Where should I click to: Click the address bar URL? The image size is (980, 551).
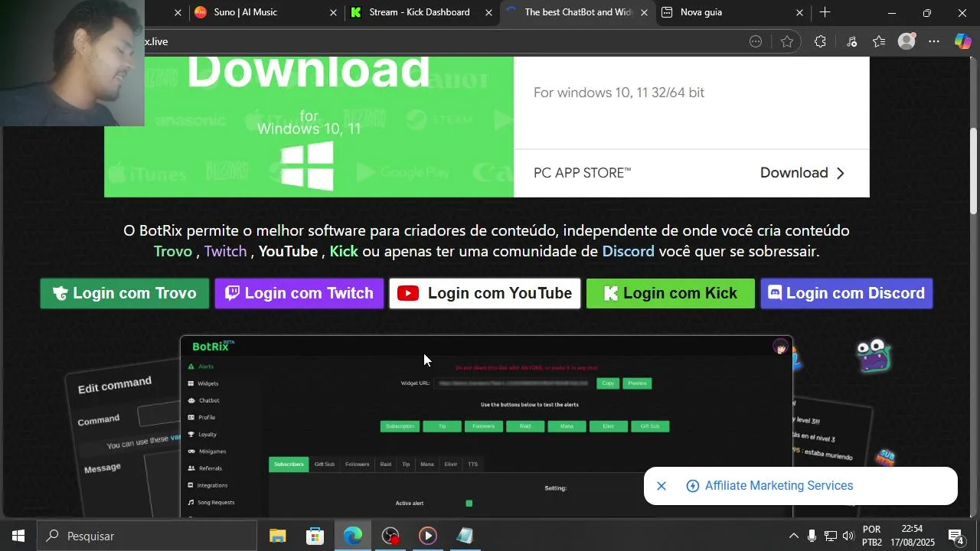pos(156,41)
